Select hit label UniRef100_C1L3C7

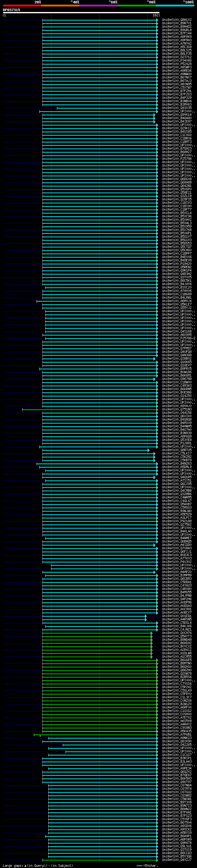(x=176, y=697)
